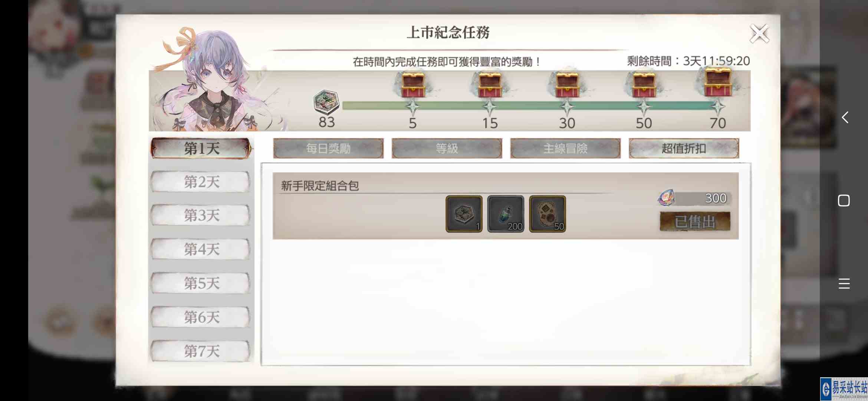The width and height of the screenshot is (868, 401).
Task: Tap the hexagonal token icon showing 83
Action: coord(326,102)
